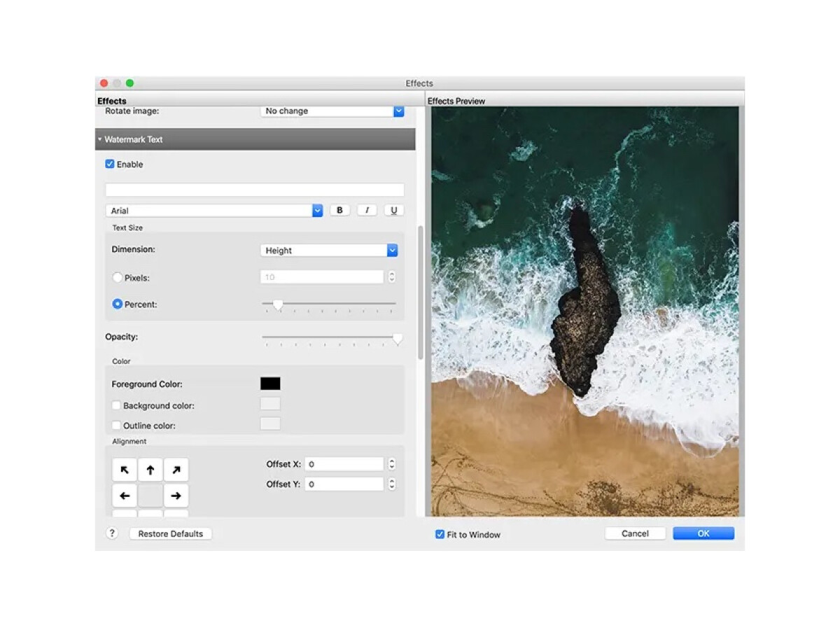This screenshot has height=630, width=840.
Task: Apply Underline to watermark text
Action: pos(394,210)
